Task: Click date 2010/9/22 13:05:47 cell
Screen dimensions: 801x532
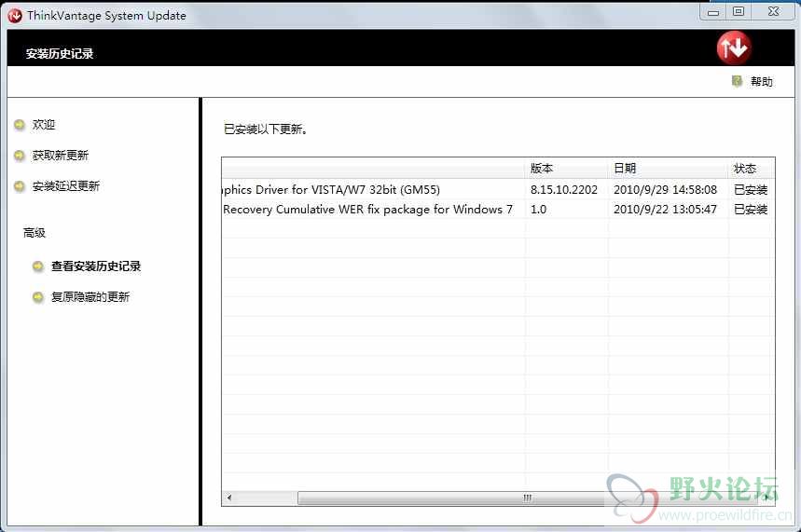Action: pos(665,210)
